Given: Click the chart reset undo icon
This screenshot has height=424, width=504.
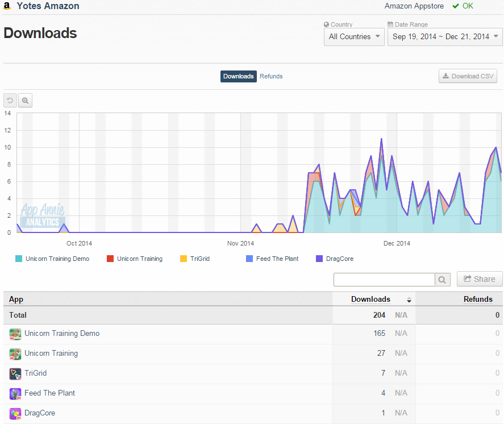Looking at the screenshot, I should click(10, 101).
